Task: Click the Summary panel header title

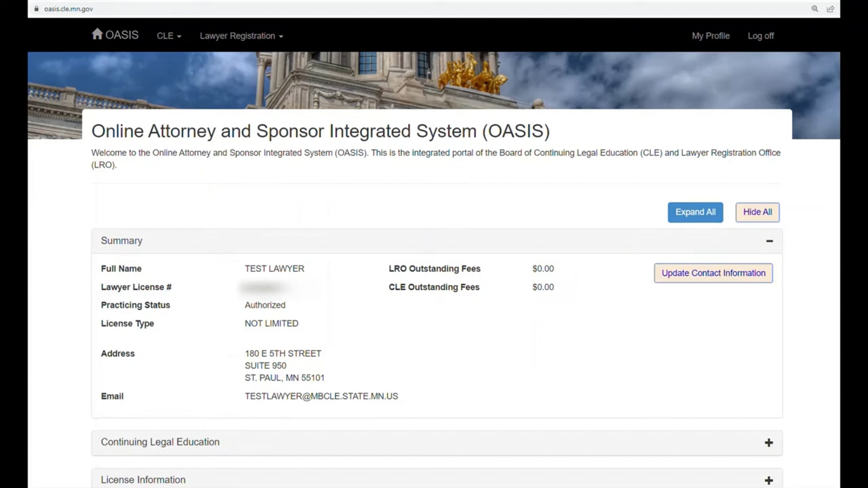Action: (122, 241)
